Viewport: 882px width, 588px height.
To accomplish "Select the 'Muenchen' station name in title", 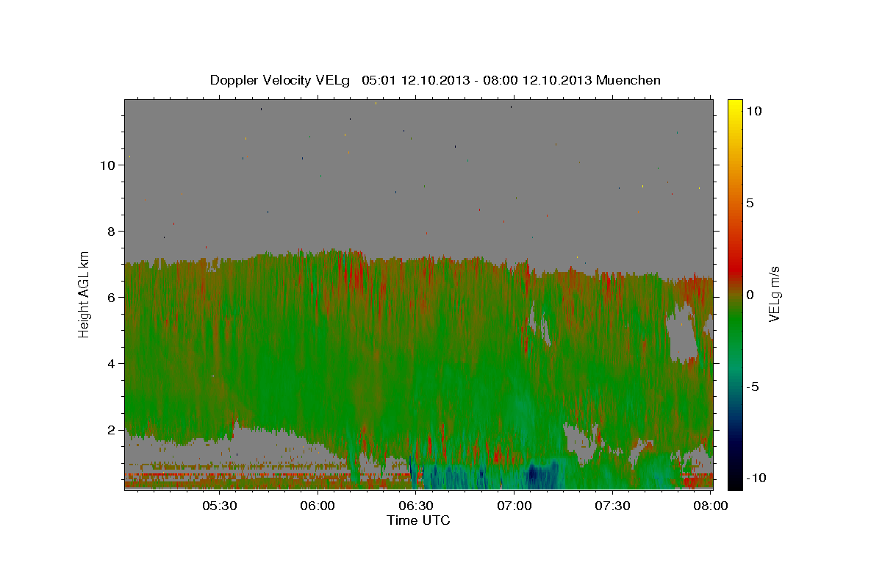I will (628, 80).
